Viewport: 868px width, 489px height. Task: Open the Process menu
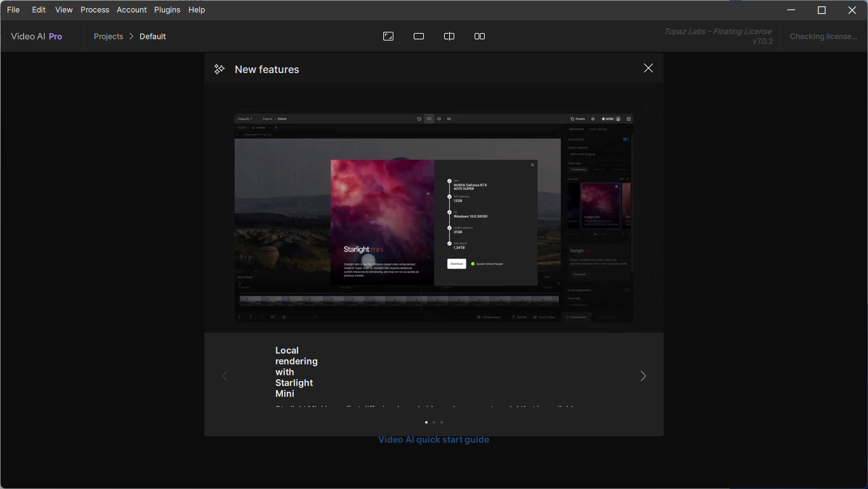click(95, 10)
